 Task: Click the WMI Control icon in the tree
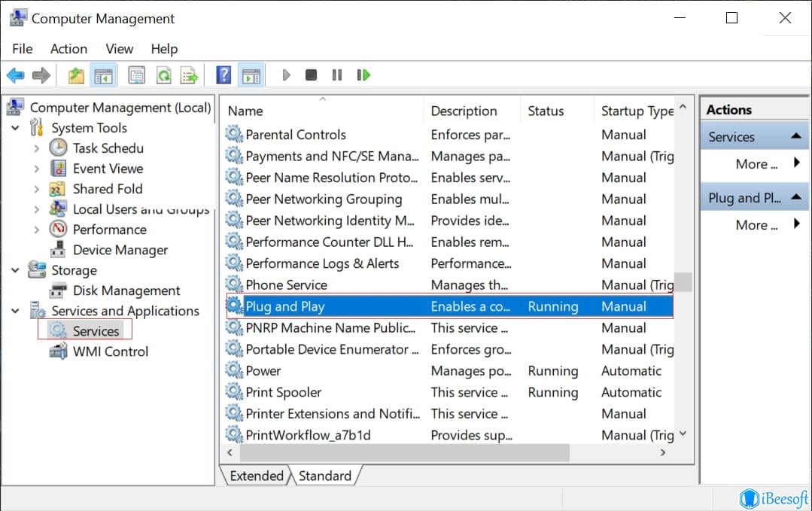(x=58, y=351)
